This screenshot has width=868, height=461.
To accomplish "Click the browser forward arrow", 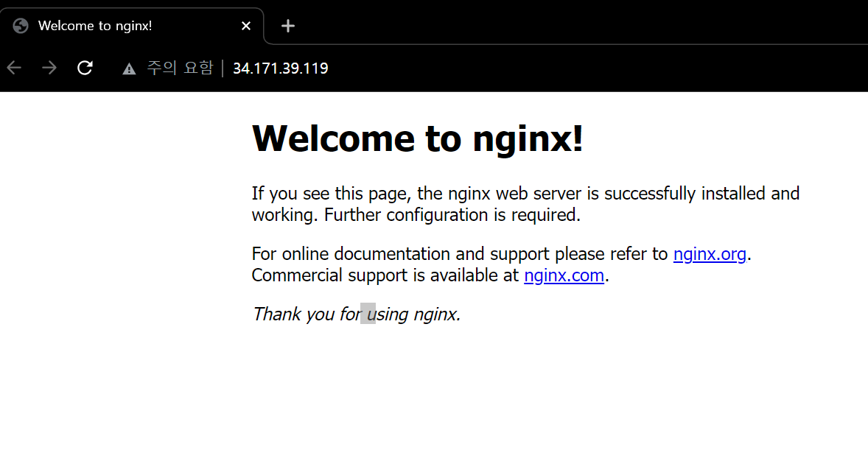I will 49,68.
